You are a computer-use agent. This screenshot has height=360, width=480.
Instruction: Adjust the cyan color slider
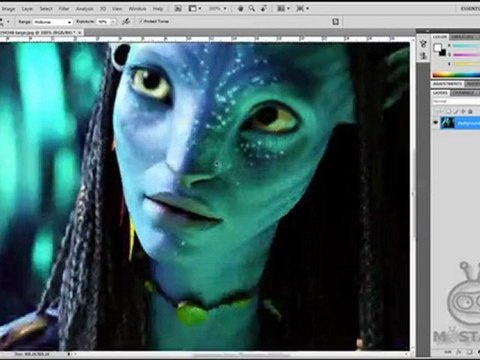466,46
